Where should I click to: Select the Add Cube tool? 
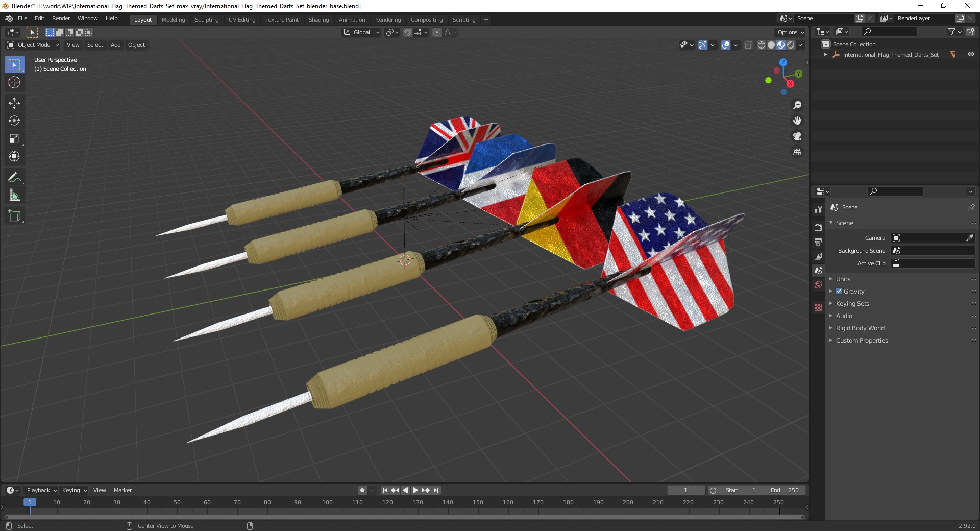pyautogui.click(x=14, y=216)
